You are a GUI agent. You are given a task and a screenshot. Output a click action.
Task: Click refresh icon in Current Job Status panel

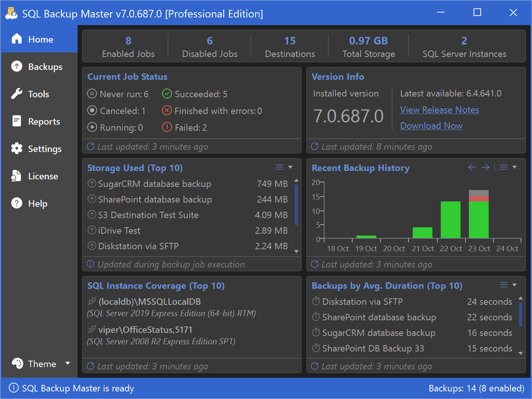coord(90,147)
